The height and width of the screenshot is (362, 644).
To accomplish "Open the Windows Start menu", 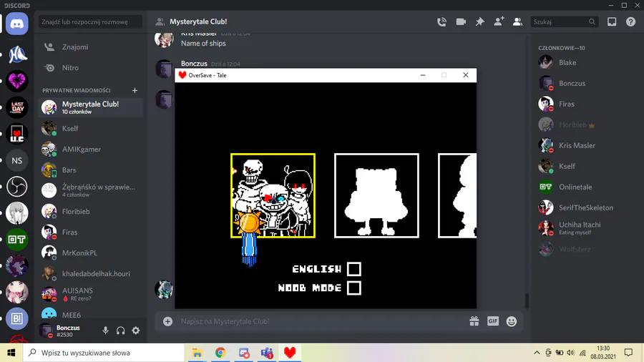I will (x=11, y=353).
